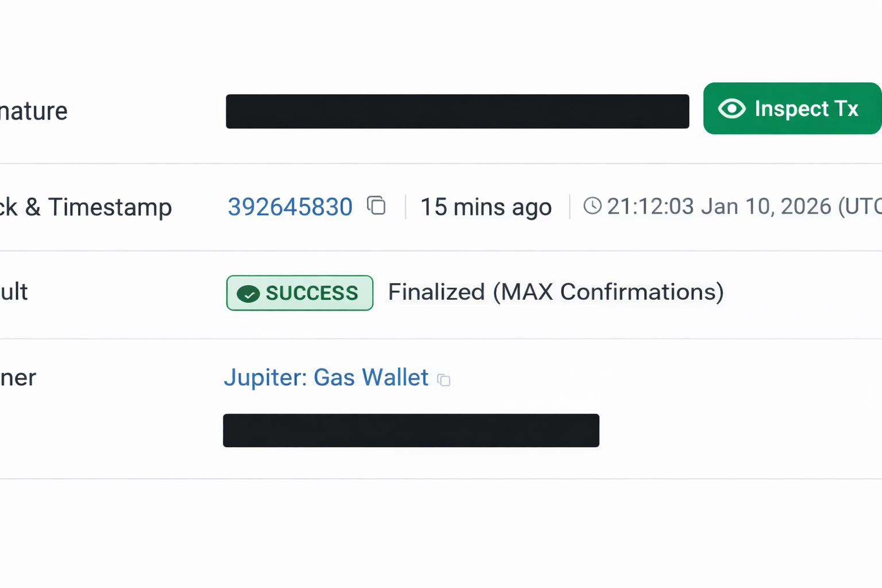
Task: Click the Block & Timestamp row label
Action: (86, 207)
